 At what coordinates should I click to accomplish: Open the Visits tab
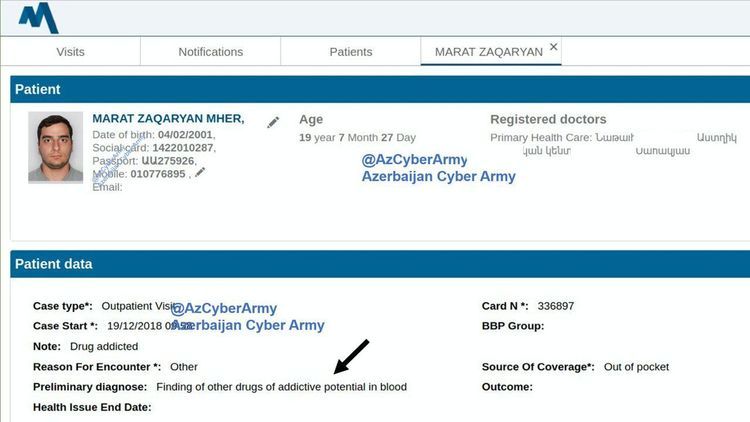tap(71, 52)
